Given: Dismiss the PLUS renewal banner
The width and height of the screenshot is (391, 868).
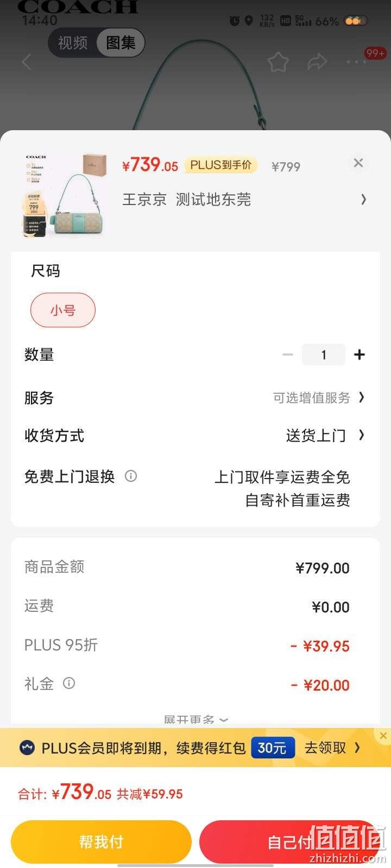Looking at the screenshot, I should pyautogui.click(x=383, y=736).
